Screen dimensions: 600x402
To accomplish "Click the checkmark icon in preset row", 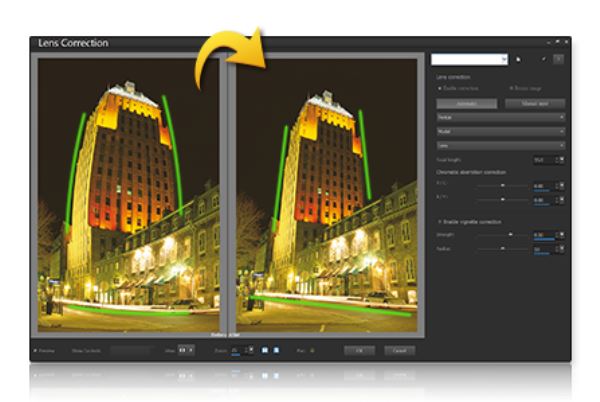I will [x=544, y=60].
